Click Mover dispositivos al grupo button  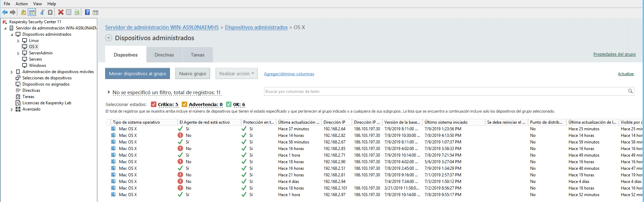point(137,73)
